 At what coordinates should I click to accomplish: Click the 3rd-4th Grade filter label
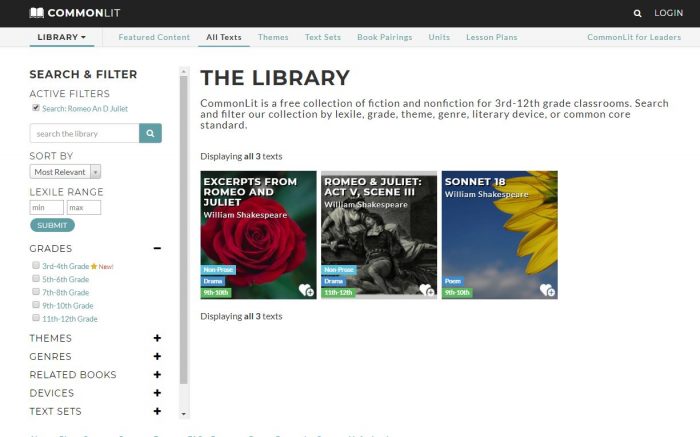click(x=66, y=266)
